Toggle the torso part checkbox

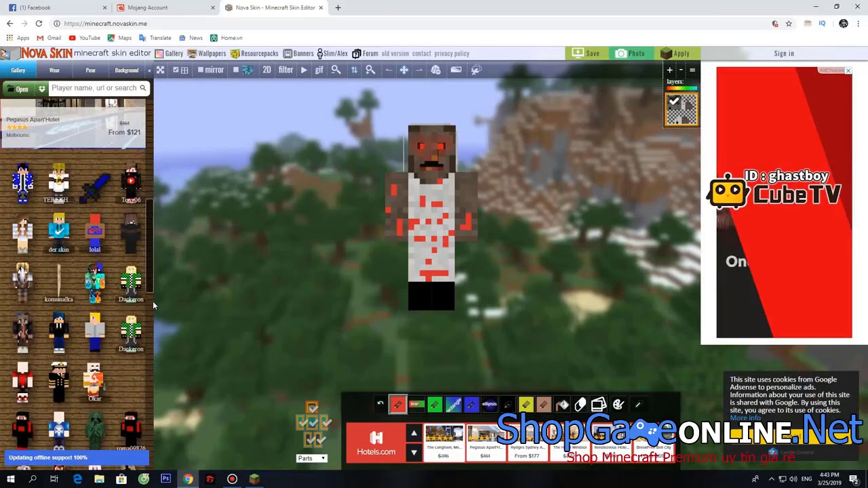(312, 422)
